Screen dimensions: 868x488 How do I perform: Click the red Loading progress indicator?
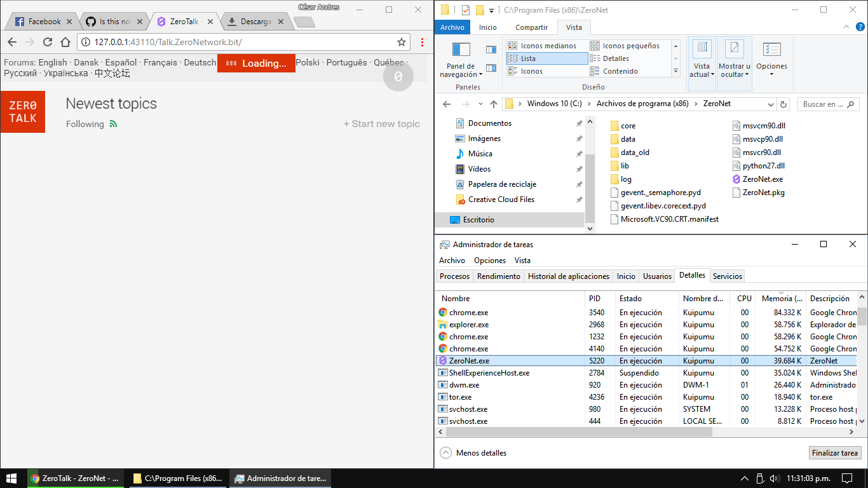click(x=256, y=64)
